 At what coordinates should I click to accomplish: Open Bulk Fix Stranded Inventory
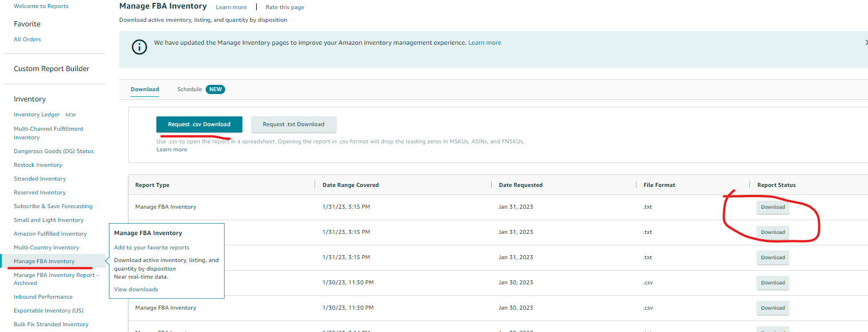click(x=52, y=325)
